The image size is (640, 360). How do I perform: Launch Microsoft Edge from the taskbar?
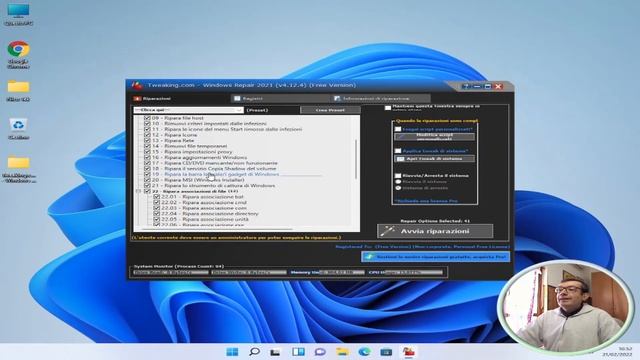pyautogui.click(x=364, y=351)
